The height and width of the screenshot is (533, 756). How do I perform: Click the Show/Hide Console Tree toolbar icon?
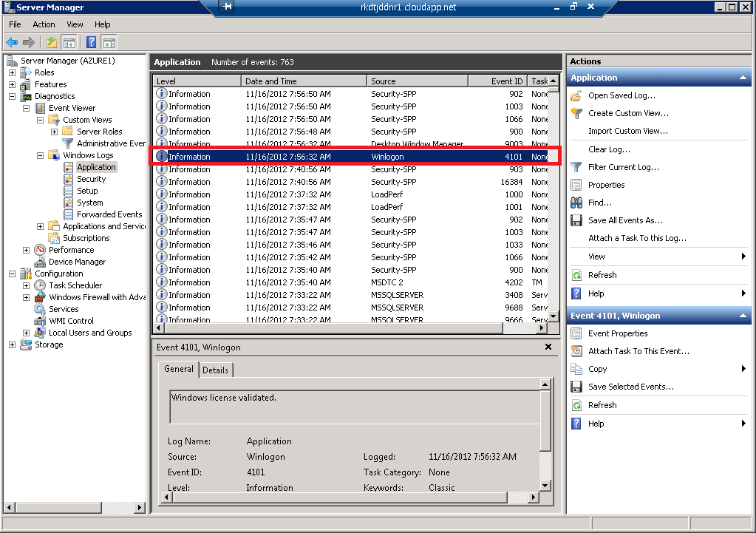[69, 43]
